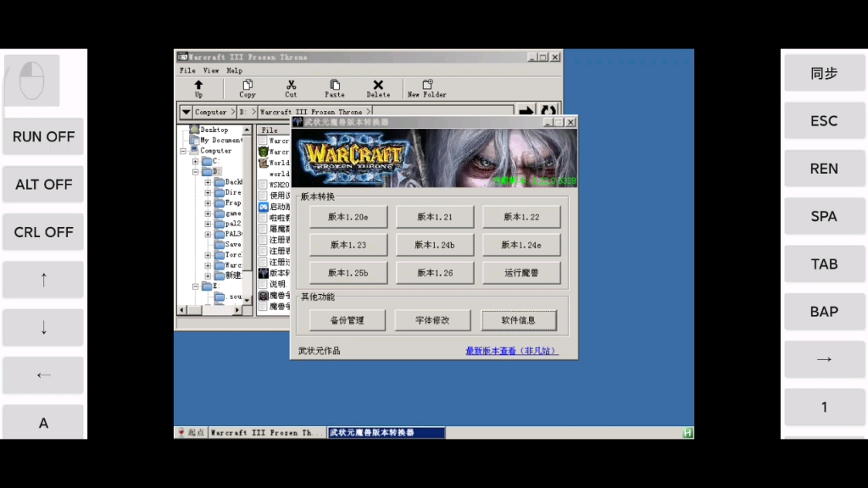Image resolution: width=868 pixels, height=488 pixels.
Task: Click the File column header
Action: coord(274,130)
